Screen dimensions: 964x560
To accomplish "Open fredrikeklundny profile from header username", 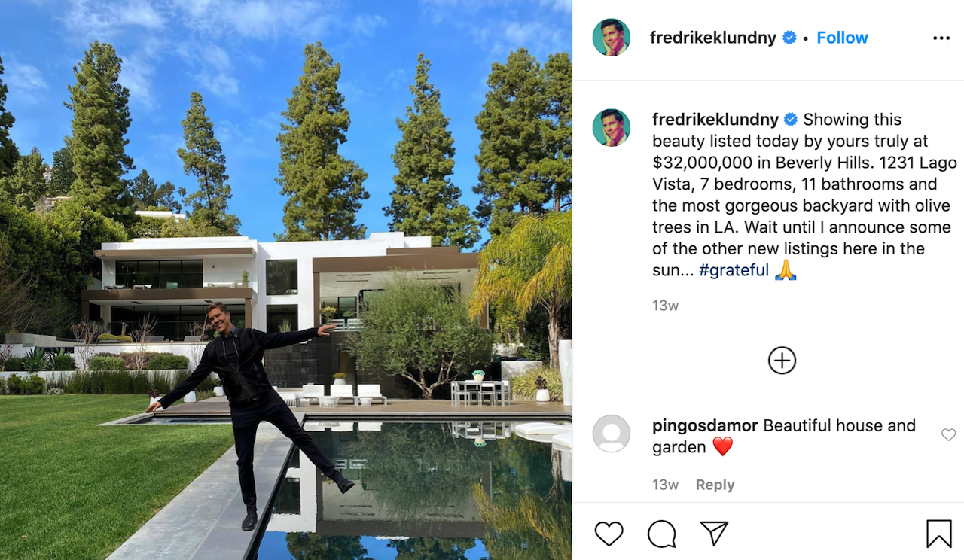I will [x=713, y=38].
